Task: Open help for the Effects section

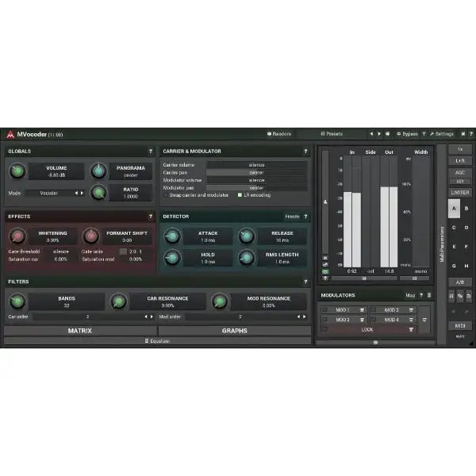Action: tap(151, 217)
